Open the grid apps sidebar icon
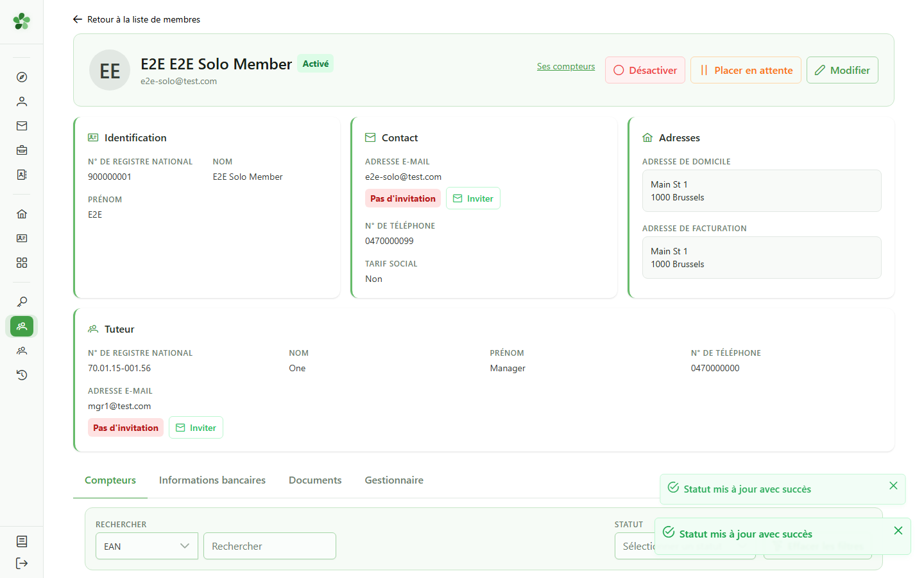924x578 pixels. [22, 263]
